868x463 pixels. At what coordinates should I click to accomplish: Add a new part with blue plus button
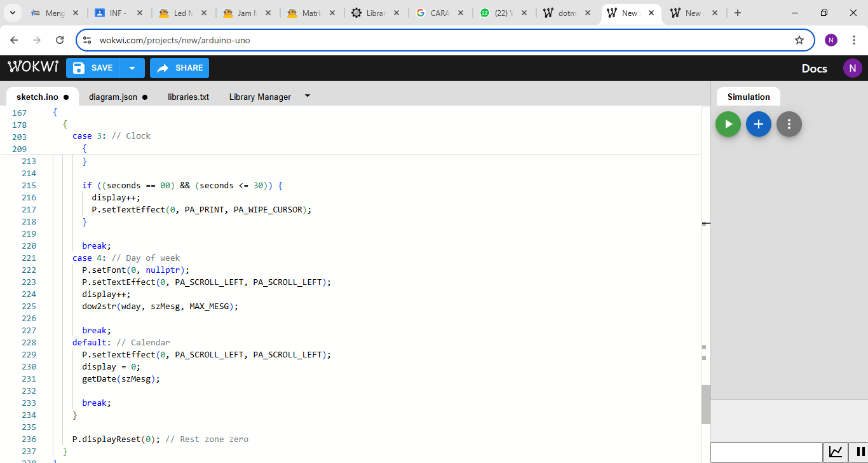759,124
